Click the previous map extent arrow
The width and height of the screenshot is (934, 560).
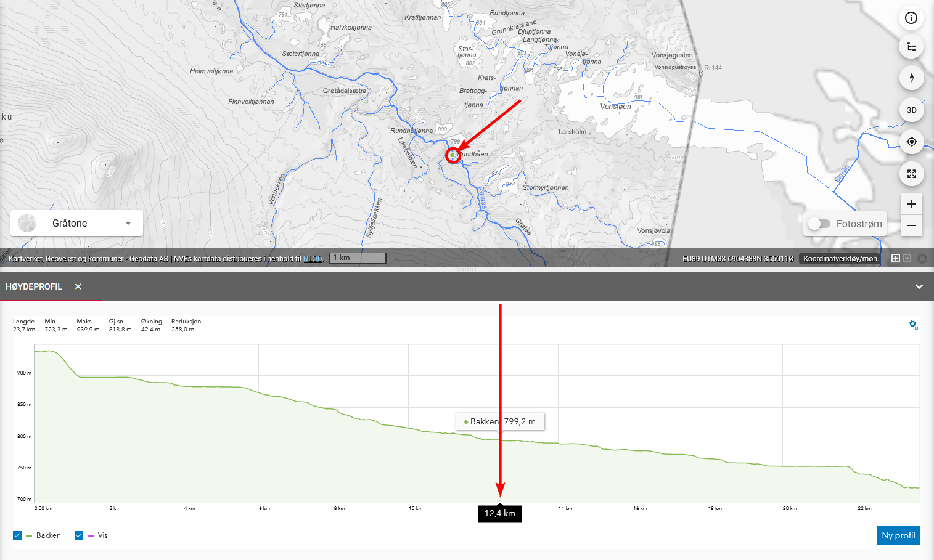[x=895, y=259]
